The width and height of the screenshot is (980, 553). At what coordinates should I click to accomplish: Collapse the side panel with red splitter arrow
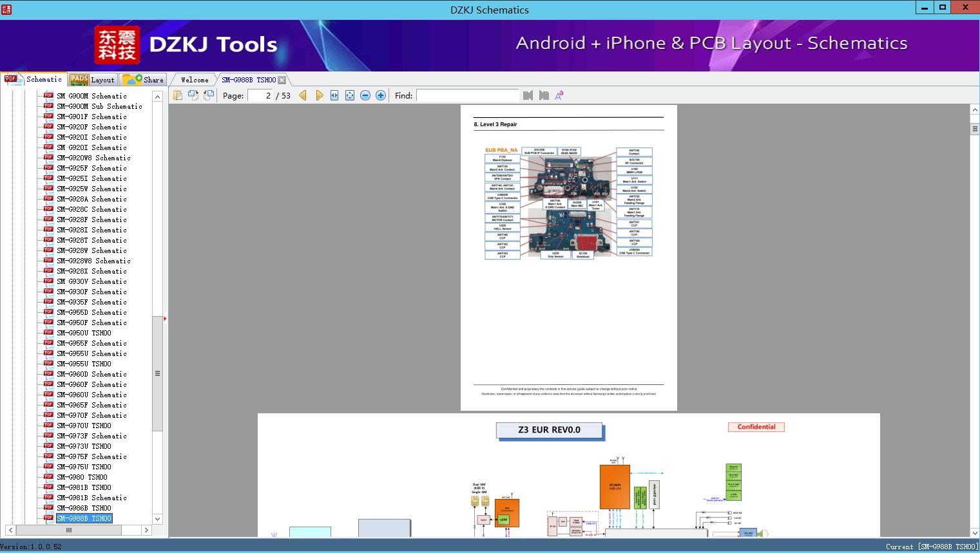(x=165, y=319)
